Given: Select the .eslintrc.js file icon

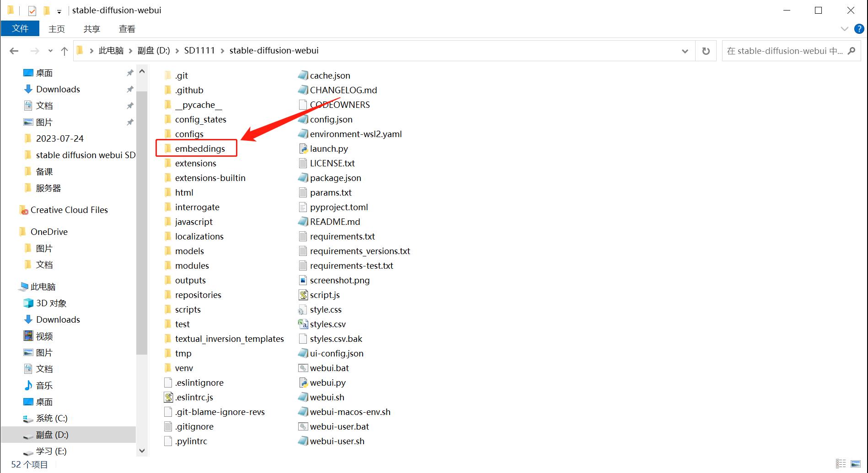Looking at the screenshot, I should point(168,397).
